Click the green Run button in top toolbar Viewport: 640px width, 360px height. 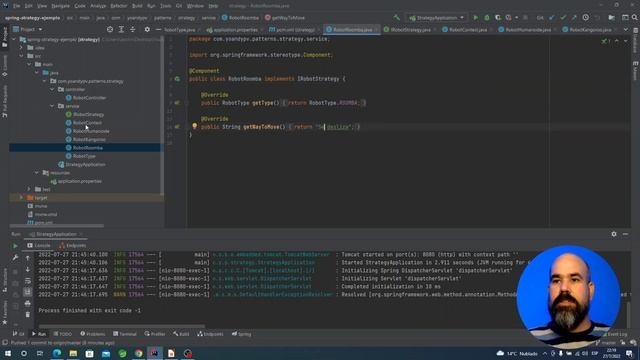pyautogui.click(x=476, y=18)
